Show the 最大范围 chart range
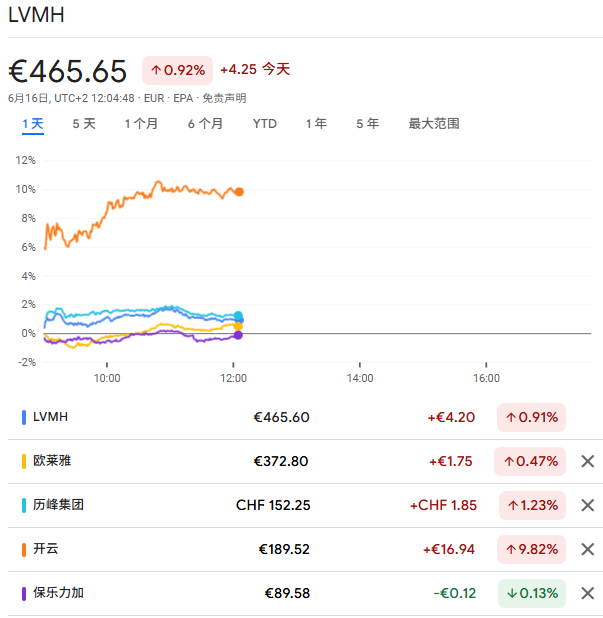Screen dimensions: 603x618 pos(434,124)
